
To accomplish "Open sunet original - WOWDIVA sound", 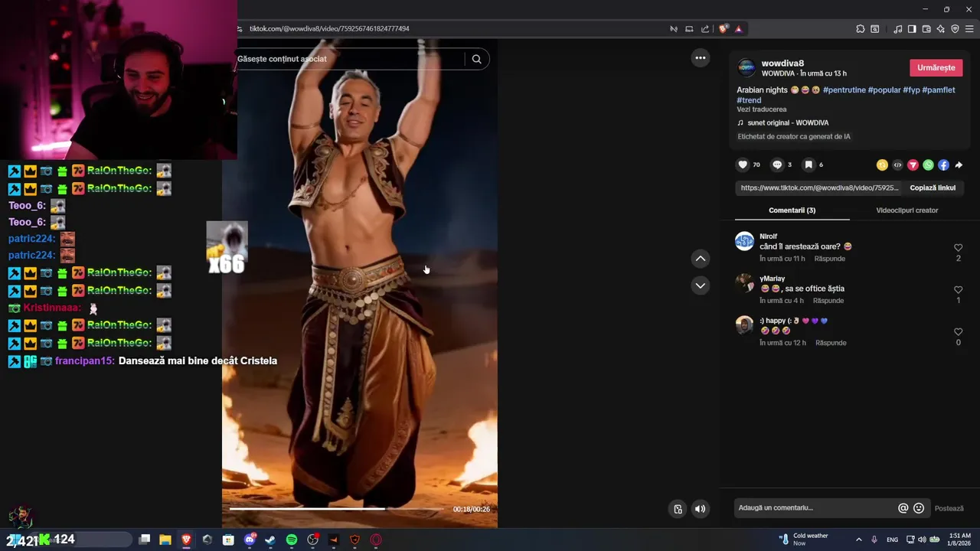I will [x=782, y=122].
